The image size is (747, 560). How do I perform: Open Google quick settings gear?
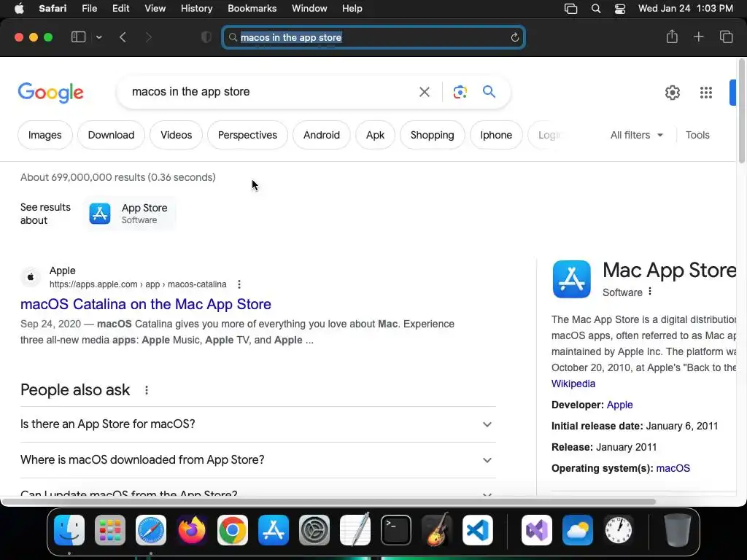pos(672,93)
